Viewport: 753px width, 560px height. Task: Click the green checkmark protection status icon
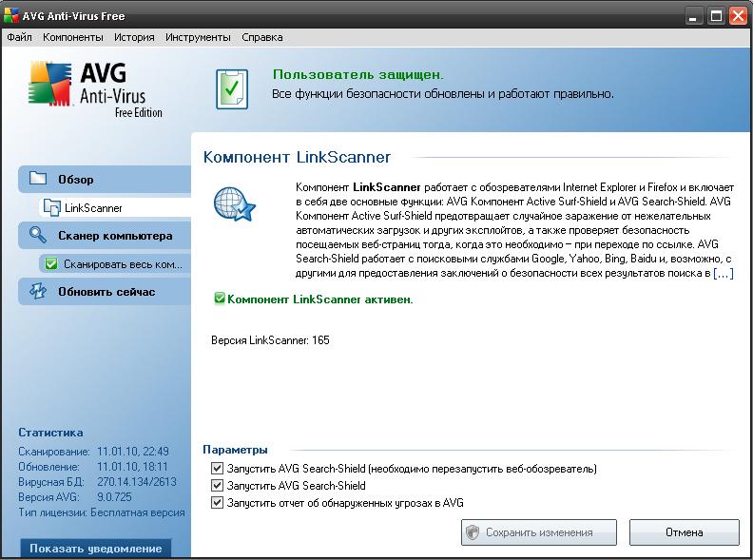(x=232, y=89)
